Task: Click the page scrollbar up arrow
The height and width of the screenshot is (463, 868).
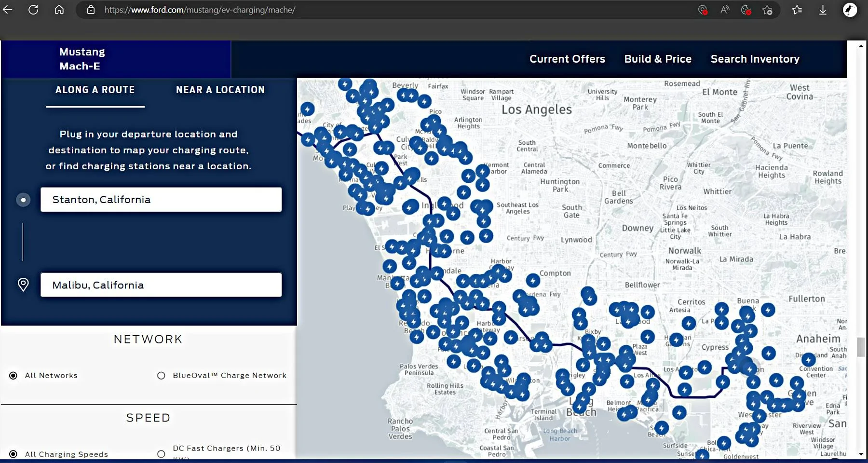Action: tap(861, 46)
